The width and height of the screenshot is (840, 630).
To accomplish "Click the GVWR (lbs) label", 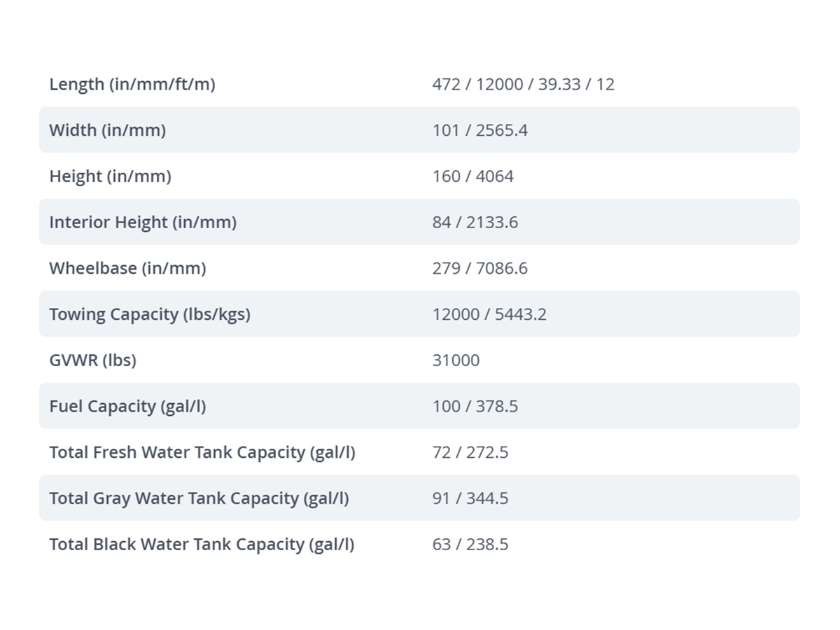I will tap(93, 360).
